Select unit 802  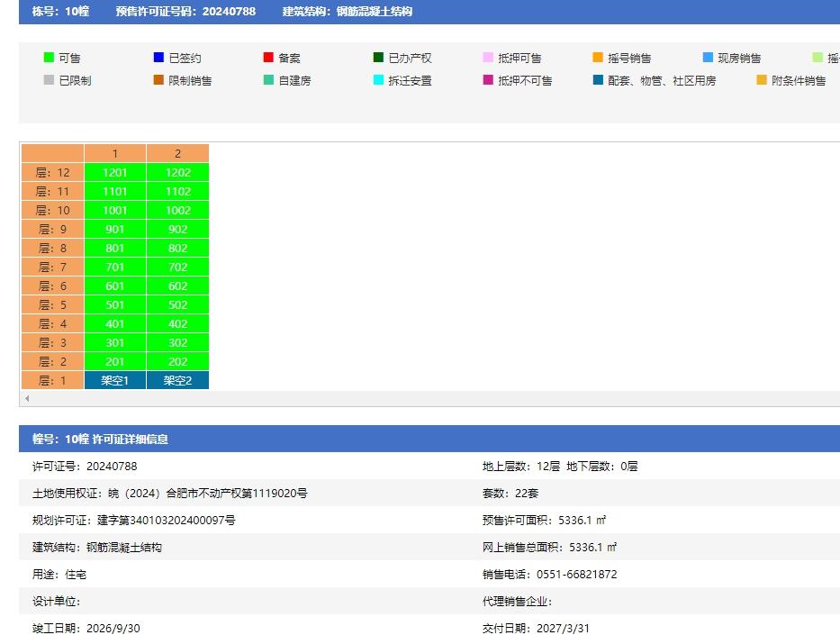pos(178,248)
